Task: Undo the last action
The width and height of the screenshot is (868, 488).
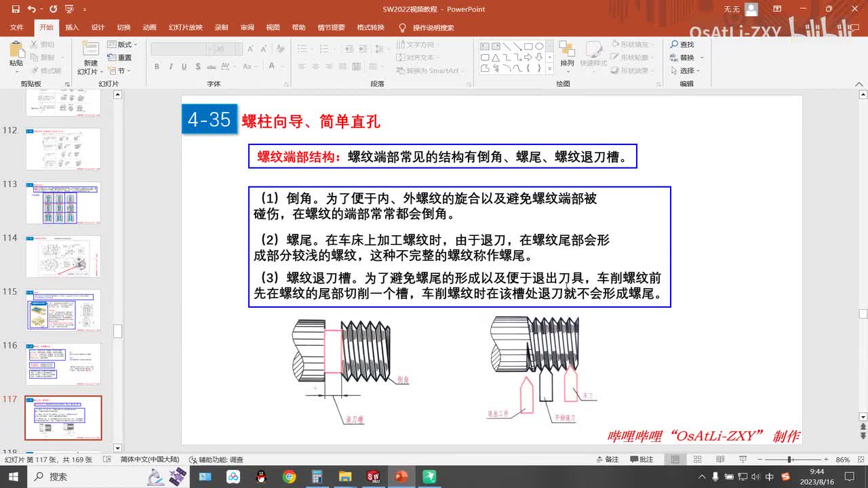Action: pyautogui.click(x=32, y=9)
